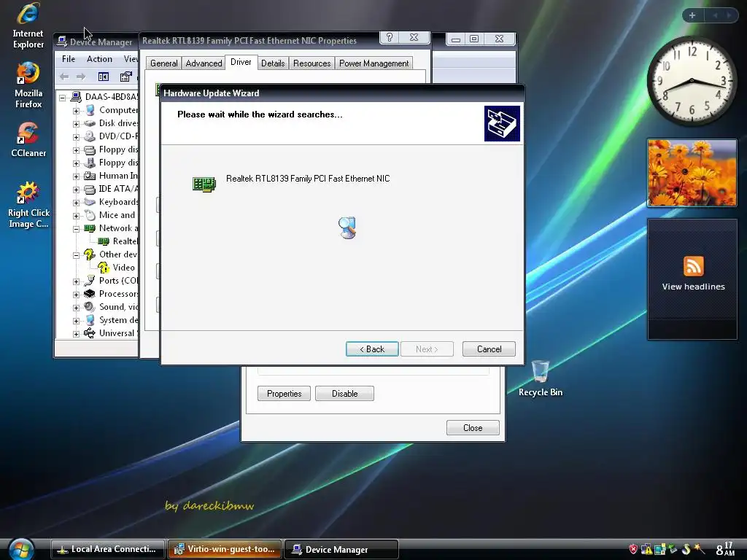The image size is (747, 560).
Task: Expand the Sound, video node
Action: (x=76, y=308)
